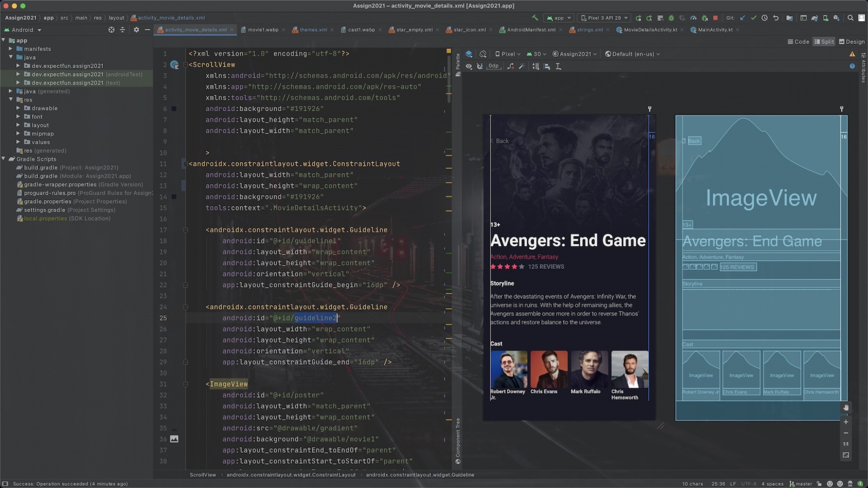This screenshot has width=868, height=488.
Task: Click the master Git branch widget
Action: point(801,484)
